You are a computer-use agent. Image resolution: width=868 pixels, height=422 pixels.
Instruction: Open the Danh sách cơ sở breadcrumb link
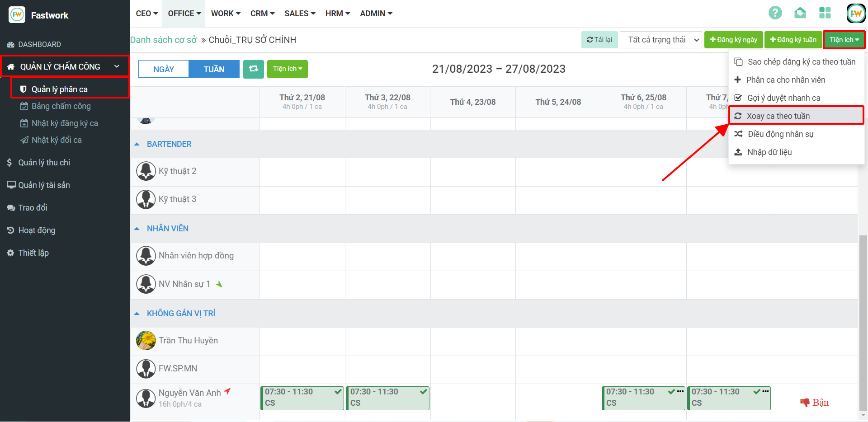[164, 40]
